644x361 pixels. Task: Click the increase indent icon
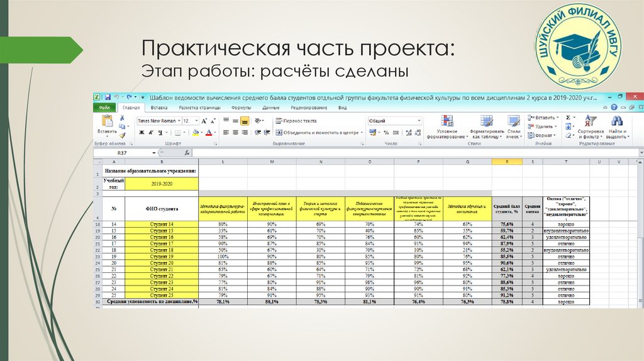pyautogui.click(x=267, y=132)
